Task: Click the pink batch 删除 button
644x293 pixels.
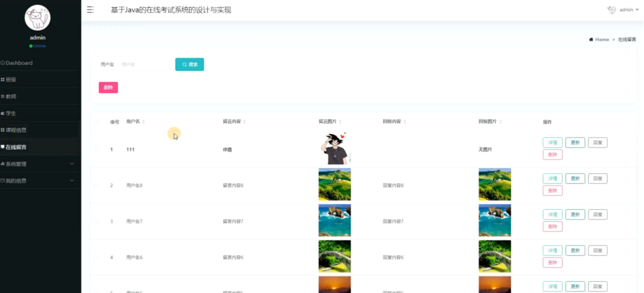Action: [108, 88]
